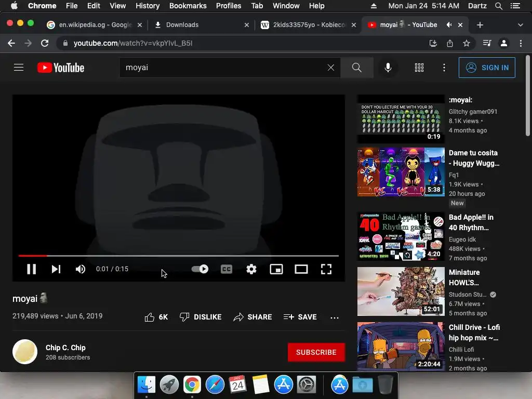Install app icon in address bar
This screenshot has height=399, width=532.
click(x=433, y=43)
